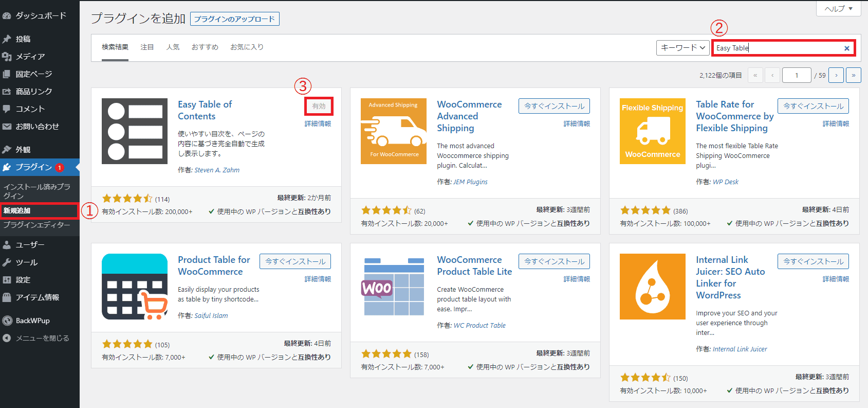Click the アイテム情報 icon

(x=7, y=297)
